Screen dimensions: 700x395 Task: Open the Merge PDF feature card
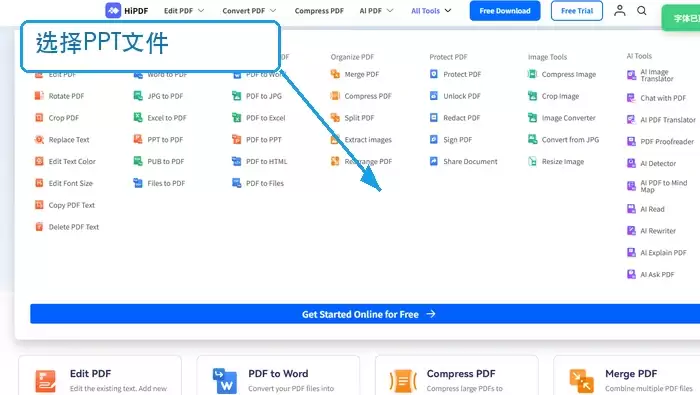tap(627, 375)
